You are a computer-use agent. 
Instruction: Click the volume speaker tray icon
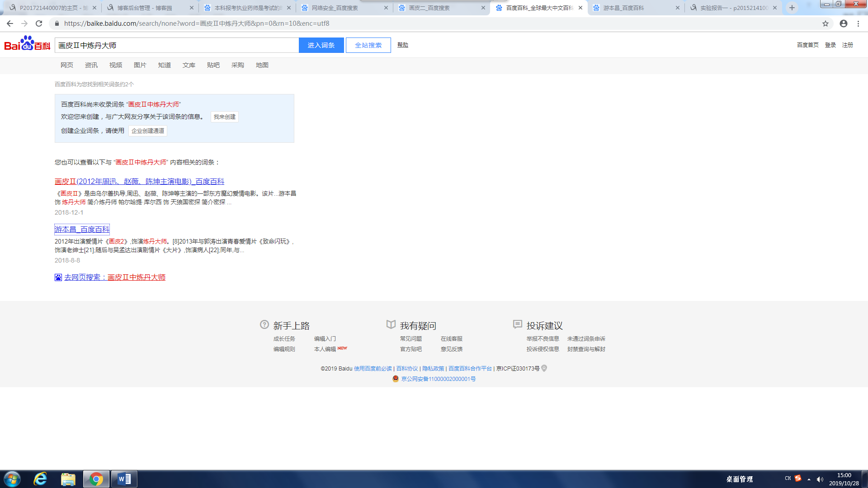pyautogui.click(x=820, y=479)
